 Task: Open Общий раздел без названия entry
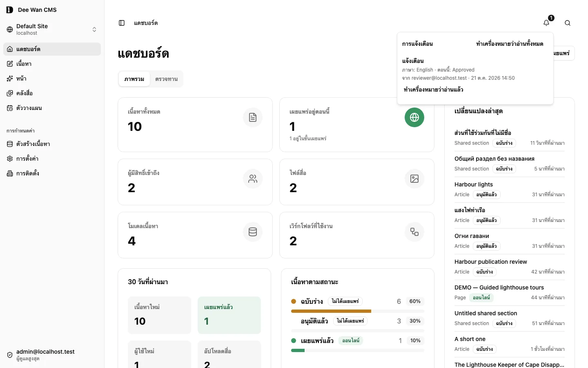[x=494, y=159]
